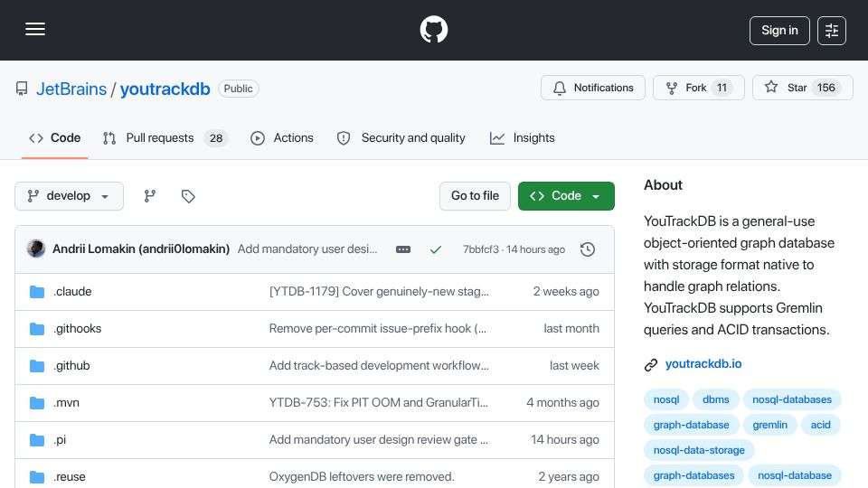Open appearance settings sliders icon
The image size is (868, 488).
pyautogui.click(x=832, y=31)
